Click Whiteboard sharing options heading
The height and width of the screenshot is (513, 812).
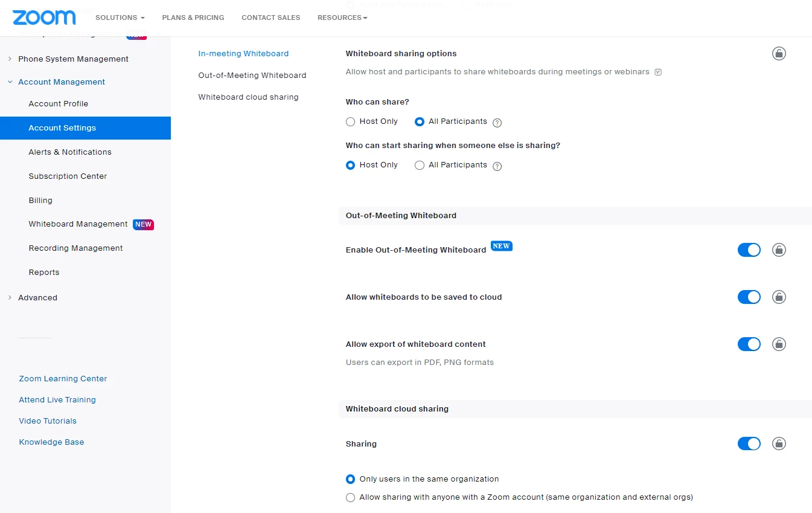point(401,54)
